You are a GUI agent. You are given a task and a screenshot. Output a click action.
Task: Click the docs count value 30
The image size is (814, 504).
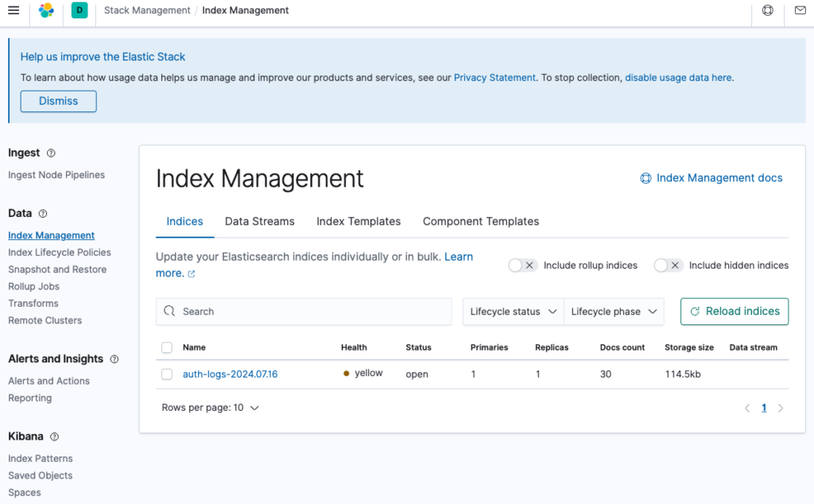(606, 374)
